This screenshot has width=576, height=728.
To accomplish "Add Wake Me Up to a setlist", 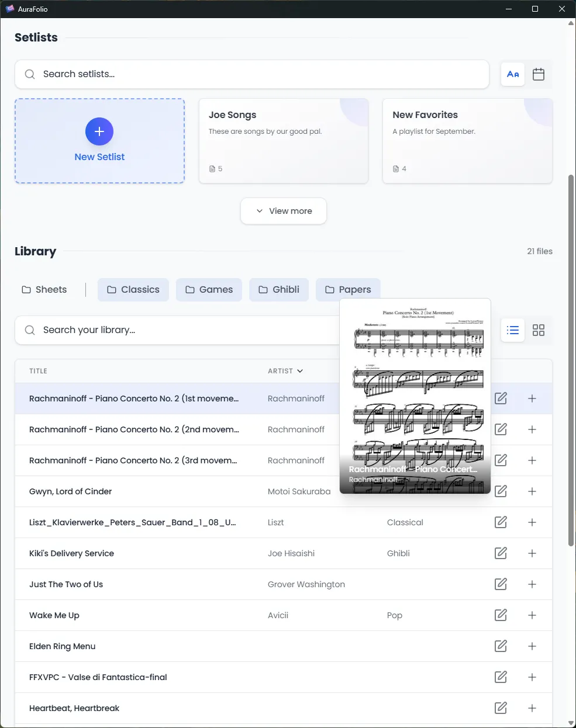I will click(532, 615).
